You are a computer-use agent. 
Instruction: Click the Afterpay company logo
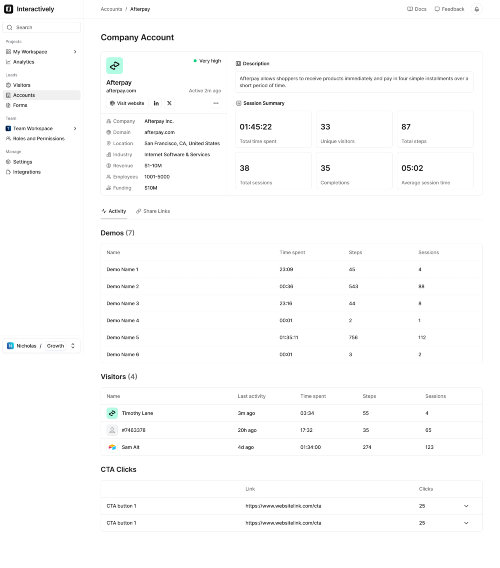tap(114, 66)
